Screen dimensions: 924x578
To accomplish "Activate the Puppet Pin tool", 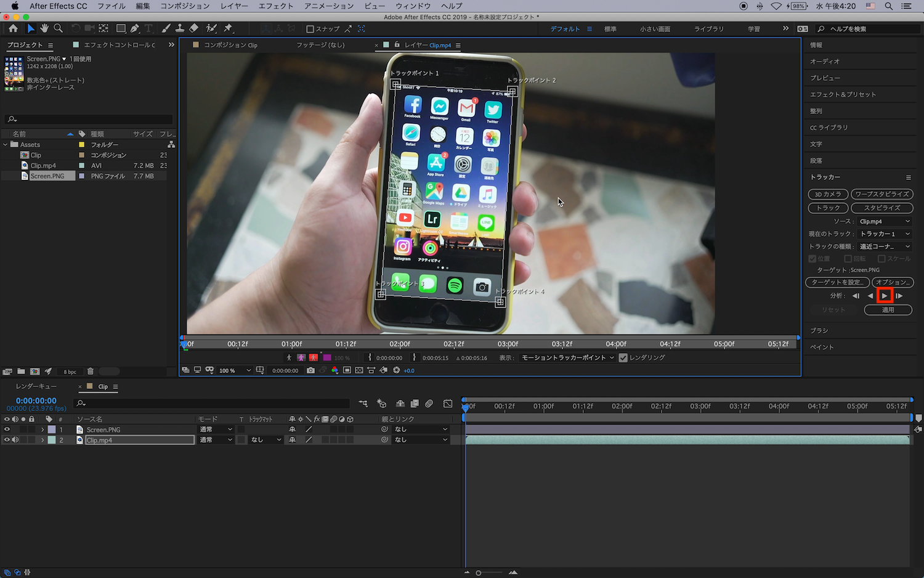I will (229, 28).
